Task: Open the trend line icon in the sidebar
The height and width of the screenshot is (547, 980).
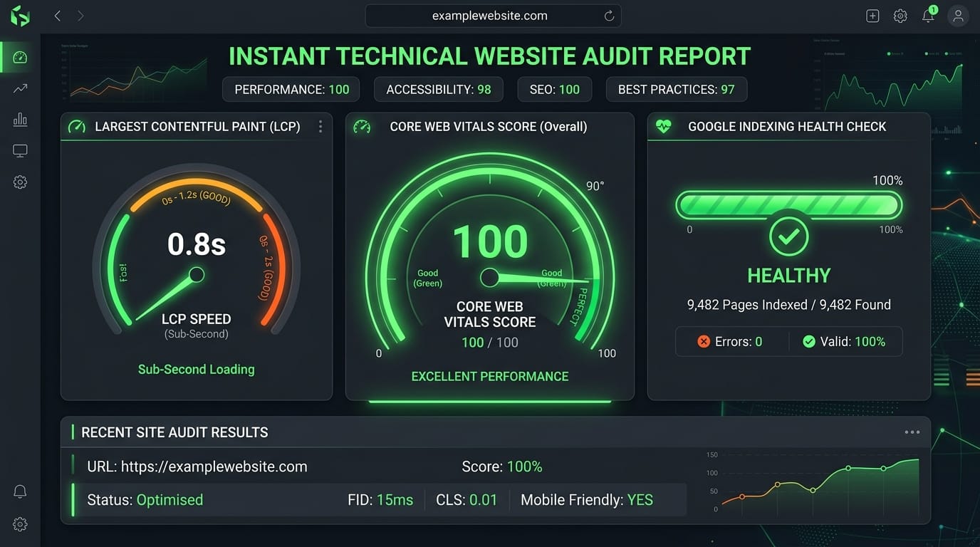Action: coord(20,88)
